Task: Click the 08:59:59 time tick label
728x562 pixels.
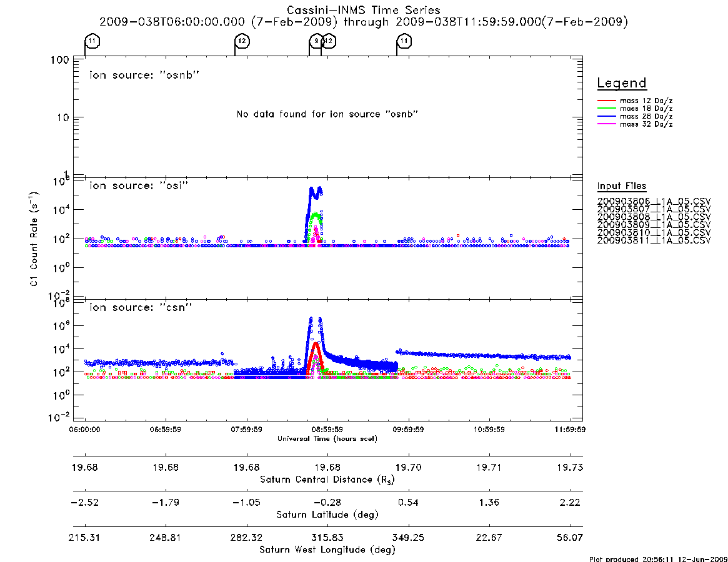Action: pyautogui.click(x=327, y=430)
